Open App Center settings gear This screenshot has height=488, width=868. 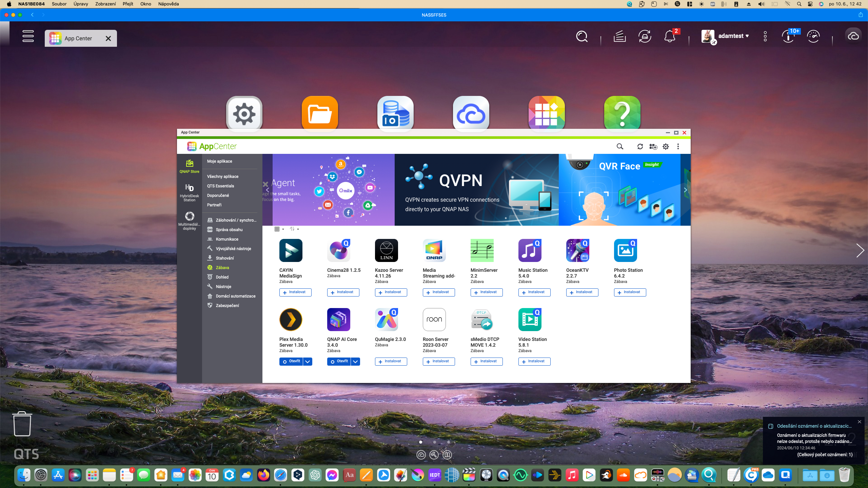click(x=666, y=146)
